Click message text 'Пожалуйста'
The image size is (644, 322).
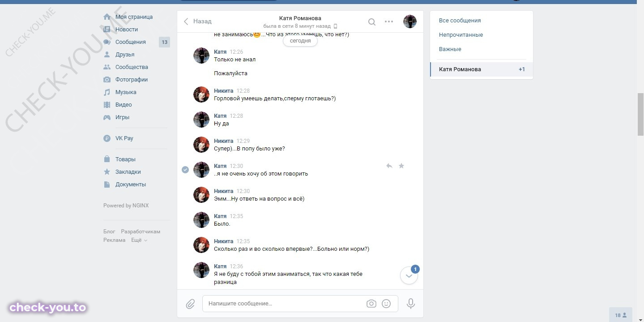point(230,73)
